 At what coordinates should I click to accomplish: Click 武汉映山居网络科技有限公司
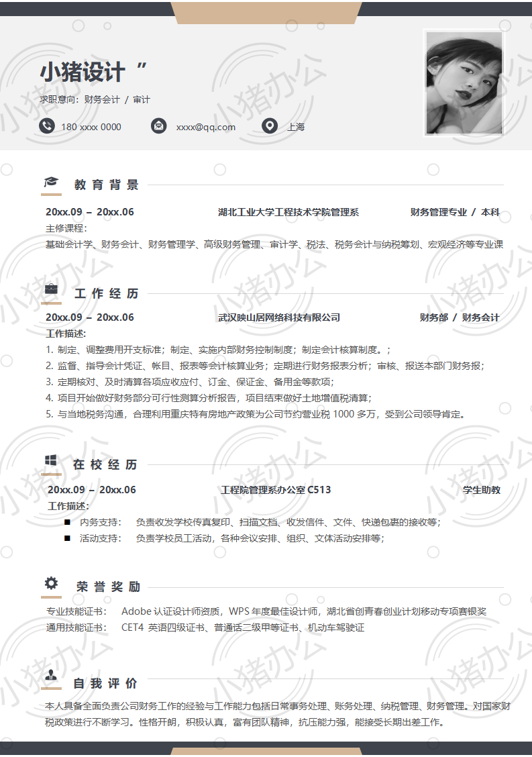coord(279,317)
